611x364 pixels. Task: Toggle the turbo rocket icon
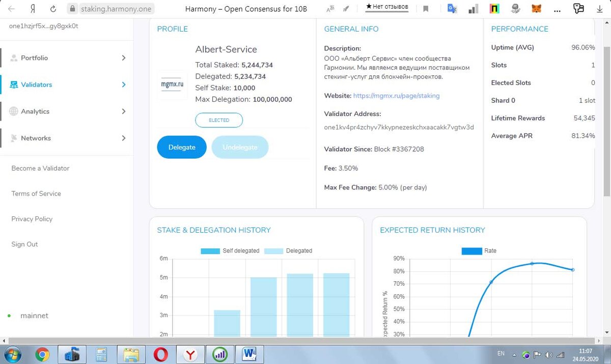coord(346,9)
